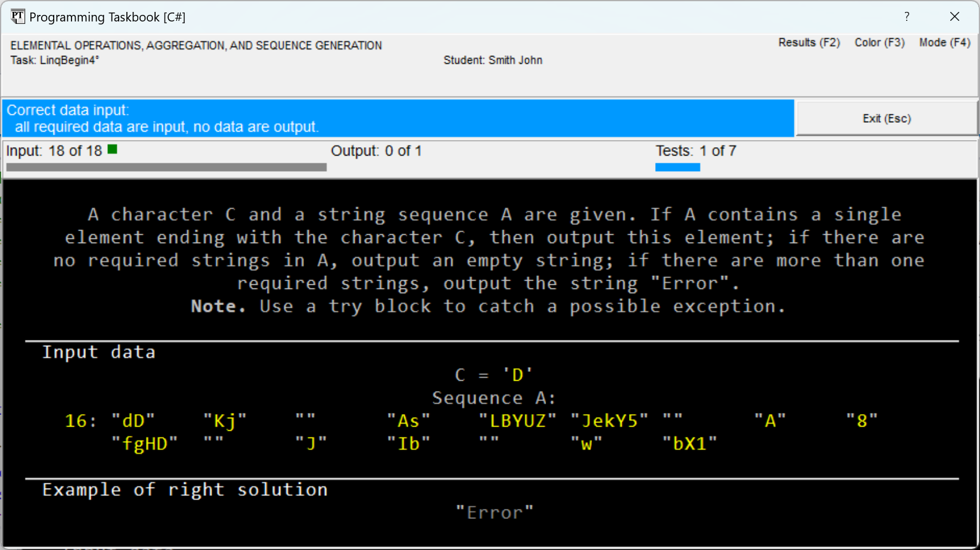Click the 'Example of right solution' heading
980x550 pixels.
(185, 490)
